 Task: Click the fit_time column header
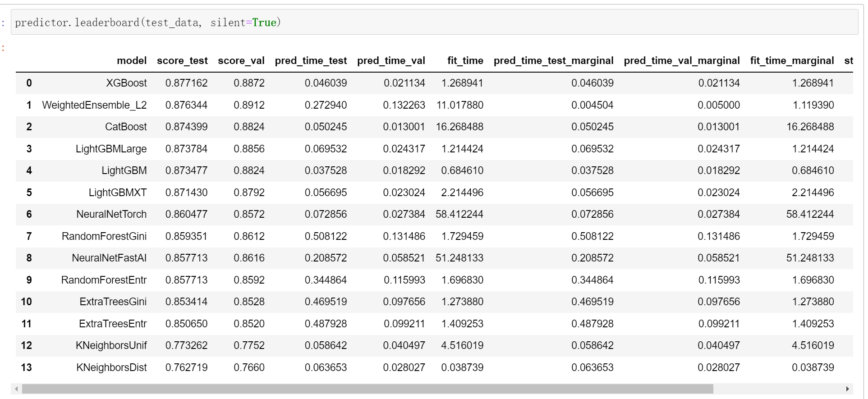pos(465,61)
